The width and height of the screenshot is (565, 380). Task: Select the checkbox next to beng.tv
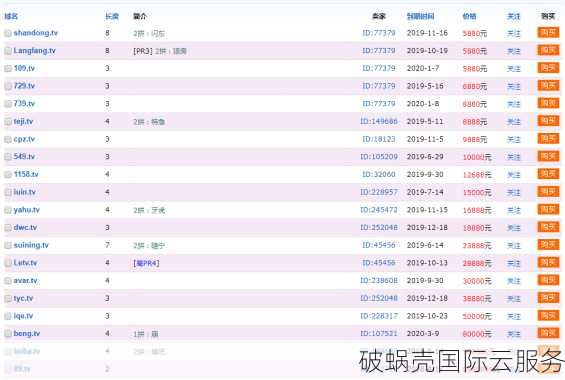(8, 334)
